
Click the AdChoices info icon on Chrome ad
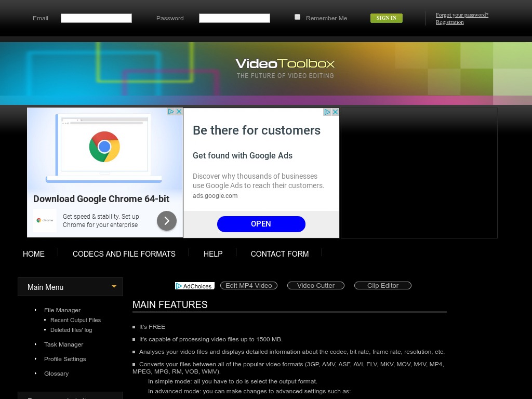click(170, 112)
